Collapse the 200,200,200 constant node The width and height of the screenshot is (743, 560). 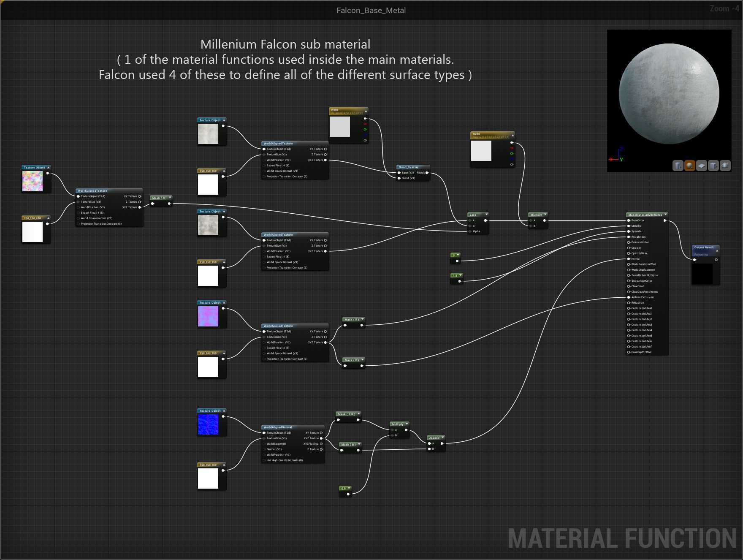click(48, 218)
